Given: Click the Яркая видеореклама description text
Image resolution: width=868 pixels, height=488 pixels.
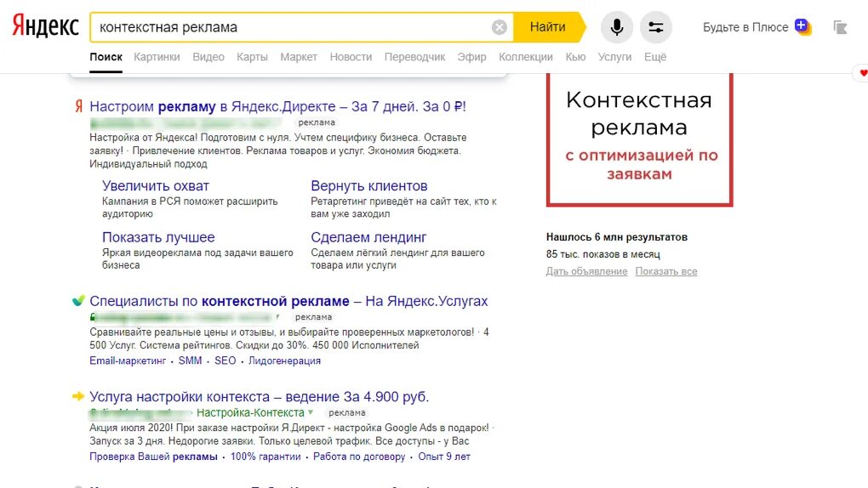Looking at the screenshot, I should point(197,259).
